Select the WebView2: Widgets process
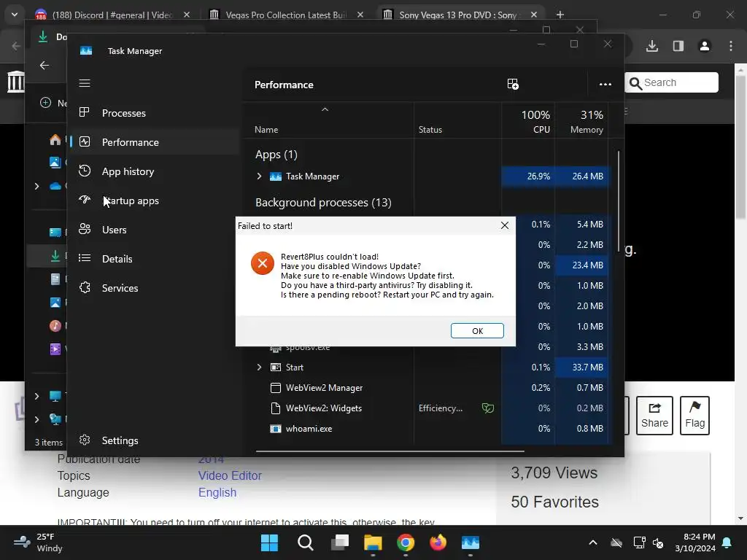The height and width of the screenshot is (560, 747). click(323, 408)
